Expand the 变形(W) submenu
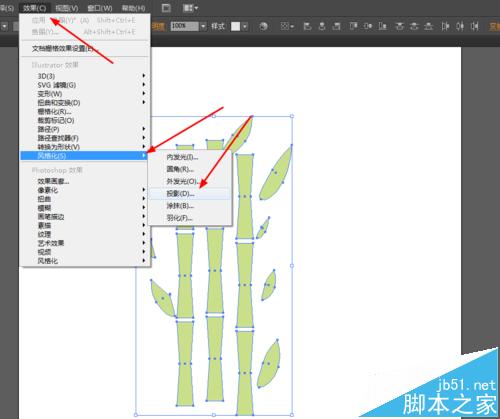This screenshot has height=419, width=500. pos(85,94)
